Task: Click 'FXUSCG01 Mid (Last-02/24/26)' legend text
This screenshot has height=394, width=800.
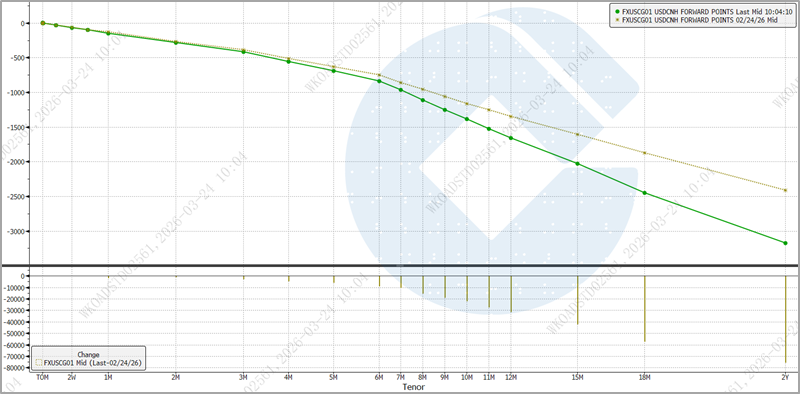Action: [93, 363]
